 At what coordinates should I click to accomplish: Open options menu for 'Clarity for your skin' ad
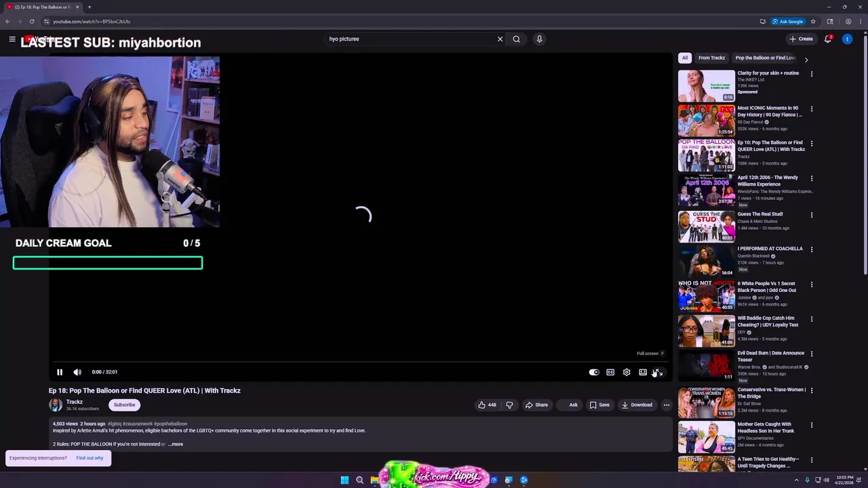coord(812,74)
